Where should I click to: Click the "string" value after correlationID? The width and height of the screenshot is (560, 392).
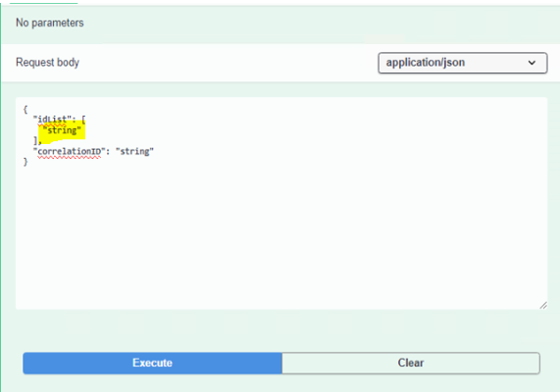pos(134,151)
